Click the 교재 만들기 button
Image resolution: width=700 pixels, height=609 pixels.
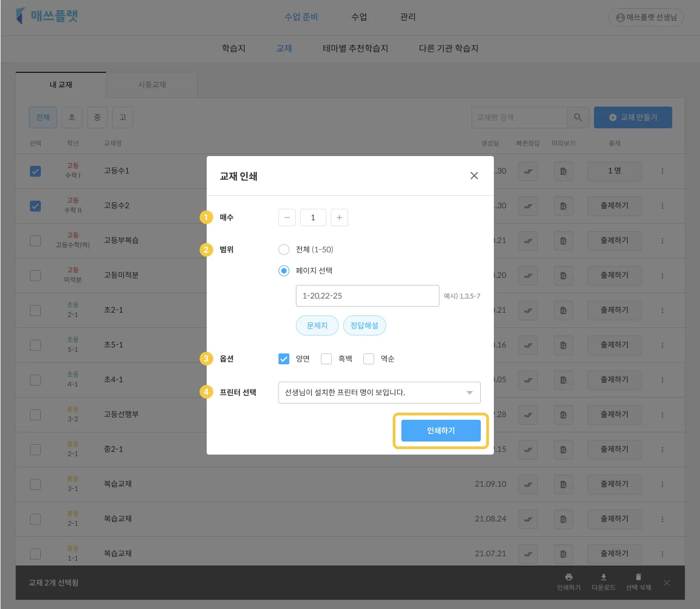(633, 117)
